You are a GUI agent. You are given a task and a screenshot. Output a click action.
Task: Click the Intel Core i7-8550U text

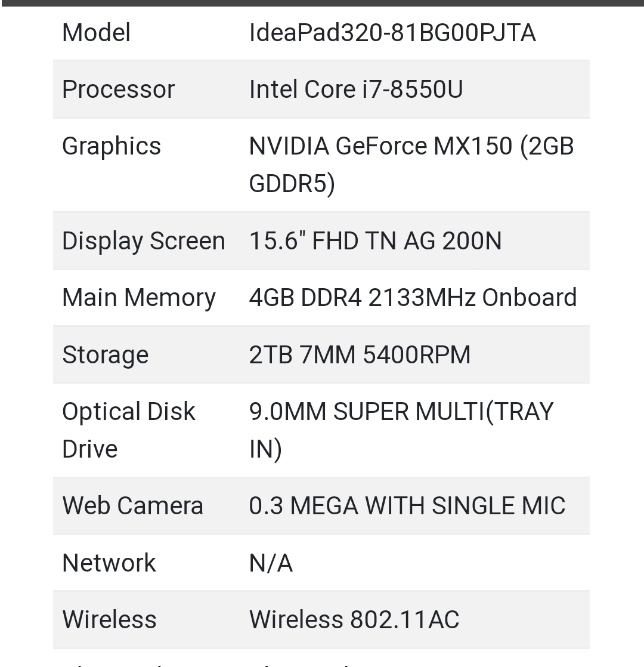coord(356,89)
